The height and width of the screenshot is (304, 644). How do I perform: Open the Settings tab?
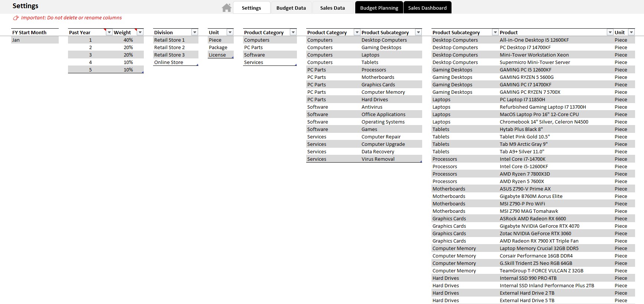[x=251, y=8]
